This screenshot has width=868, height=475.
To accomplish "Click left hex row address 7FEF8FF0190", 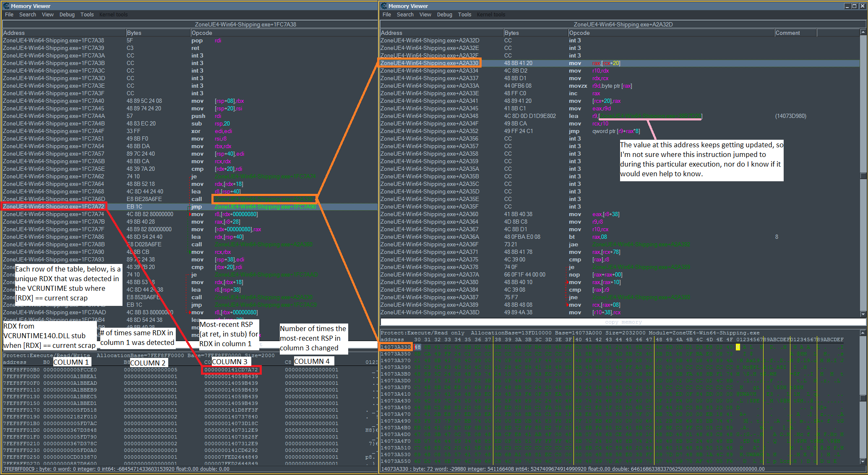I will [21, 417].
